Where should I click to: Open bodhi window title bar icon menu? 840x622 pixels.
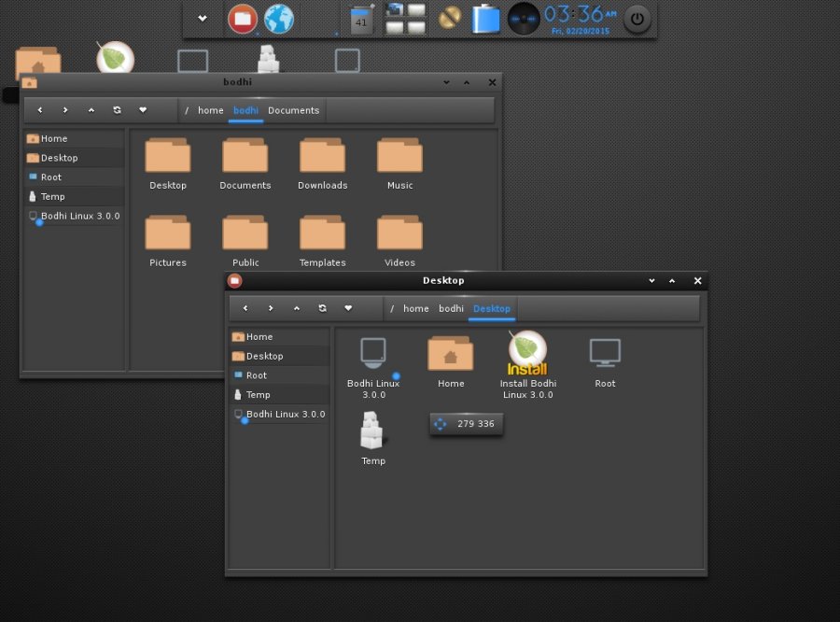point(30,82)
